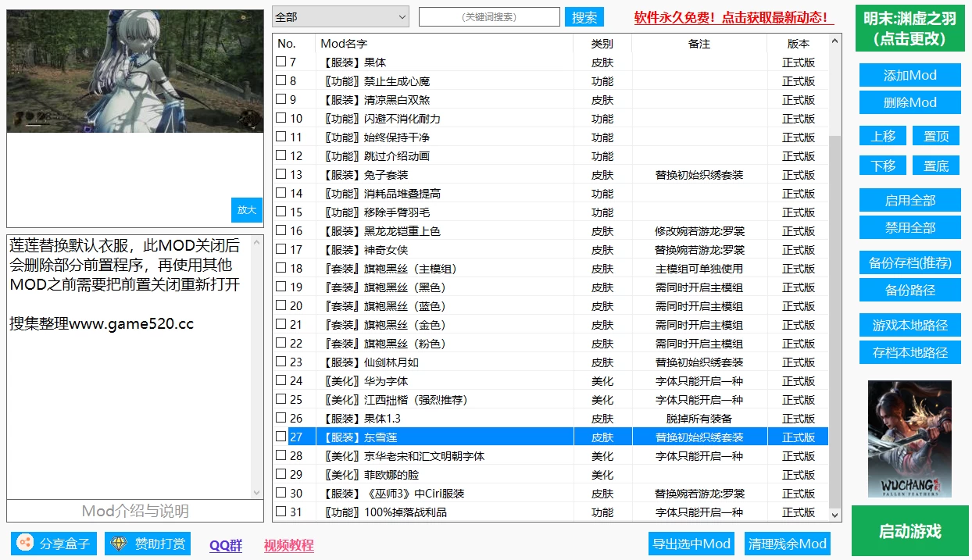
Task: Select row 江西拙楷(强烈推荐)
Action: [551, 399]
